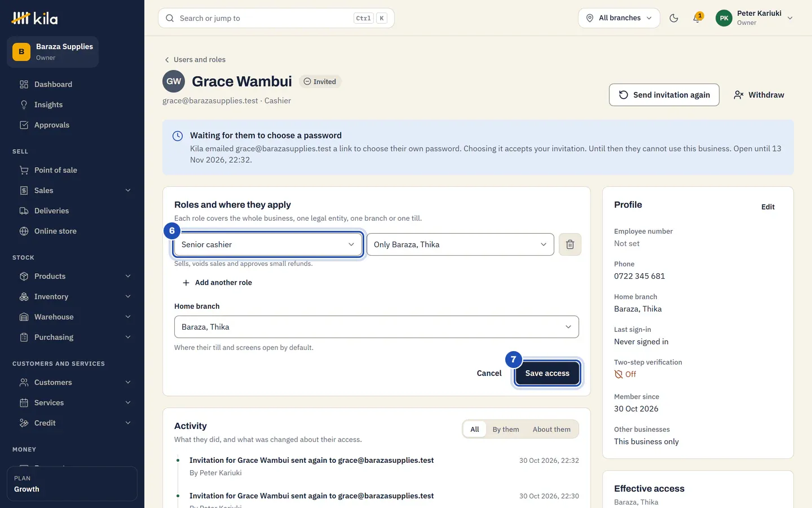Filter activity By them
Viewport: 812px width, 508px height.
pyautogui.click(x=506, y=430)
